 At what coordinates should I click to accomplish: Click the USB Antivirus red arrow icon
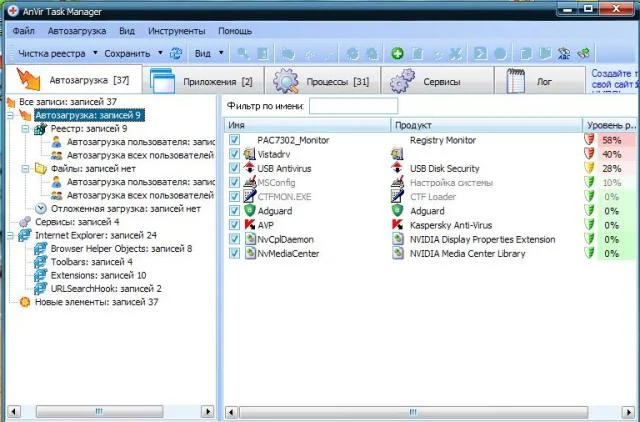[x=249, y=168]
